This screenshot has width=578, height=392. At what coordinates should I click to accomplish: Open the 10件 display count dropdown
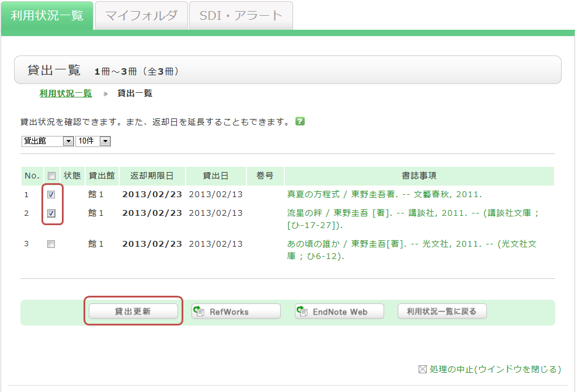coord(93,141)
